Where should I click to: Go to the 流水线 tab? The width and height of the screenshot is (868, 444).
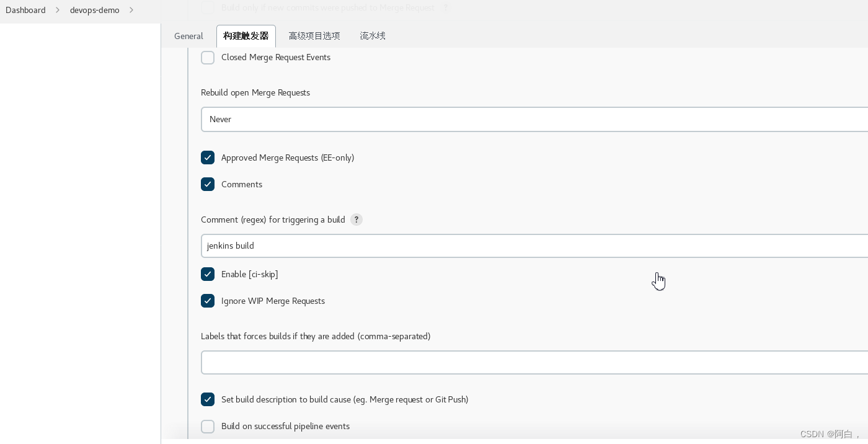[373, 36]
